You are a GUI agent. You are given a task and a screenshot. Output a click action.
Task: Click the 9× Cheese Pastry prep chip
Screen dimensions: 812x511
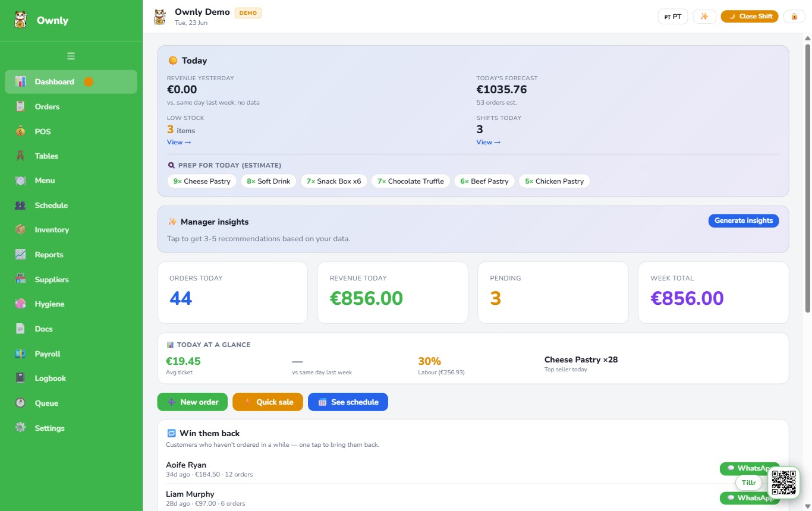(202, 181)
